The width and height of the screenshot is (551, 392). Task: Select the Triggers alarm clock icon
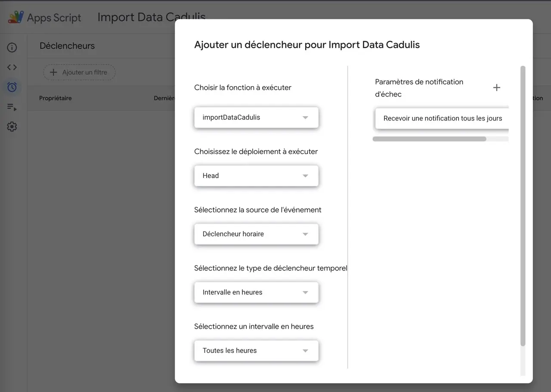[12, 87]
